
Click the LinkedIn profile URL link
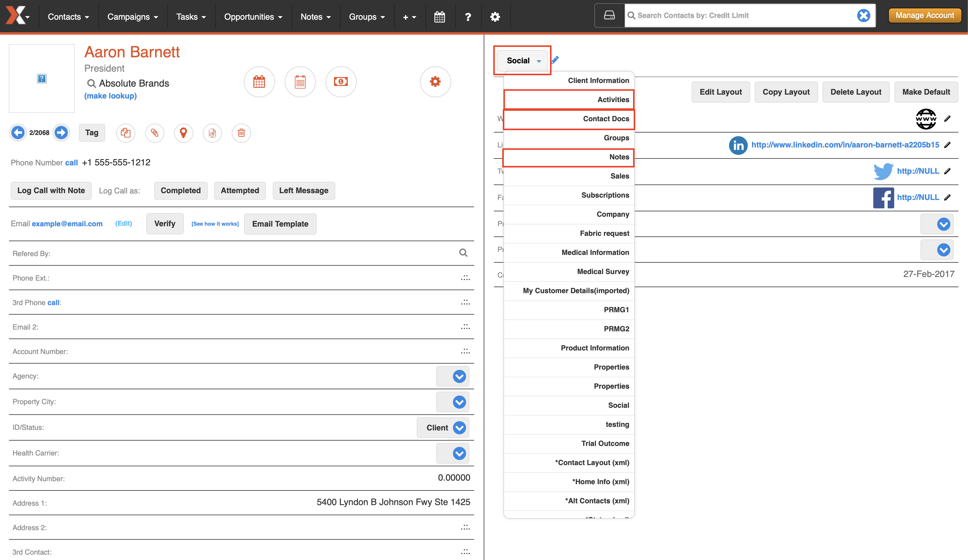pos(845,145)
